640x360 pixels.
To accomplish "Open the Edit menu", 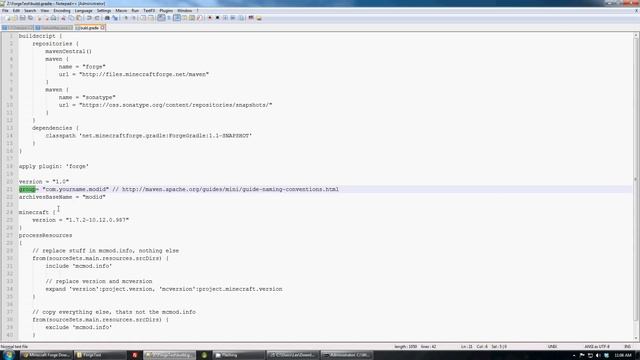I will 16,11.
